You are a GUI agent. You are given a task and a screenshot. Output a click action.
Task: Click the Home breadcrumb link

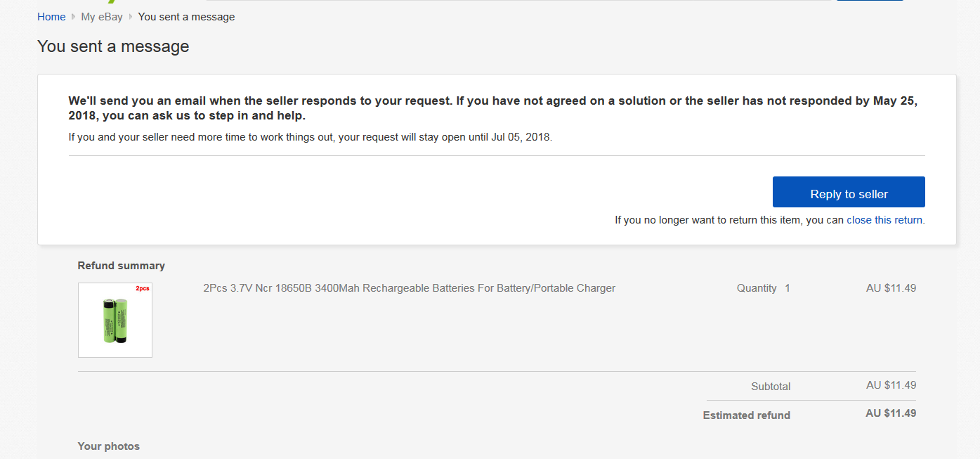[x=51, y=17]
